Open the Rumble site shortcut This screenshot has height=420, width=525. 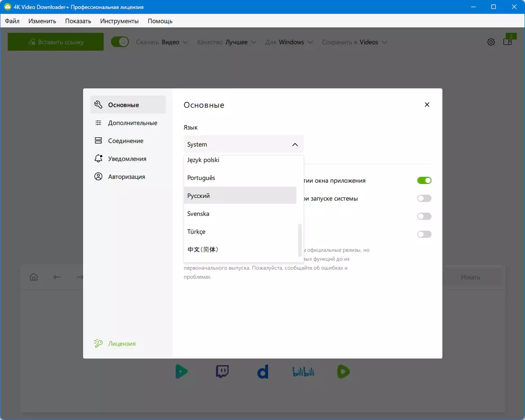344,372
